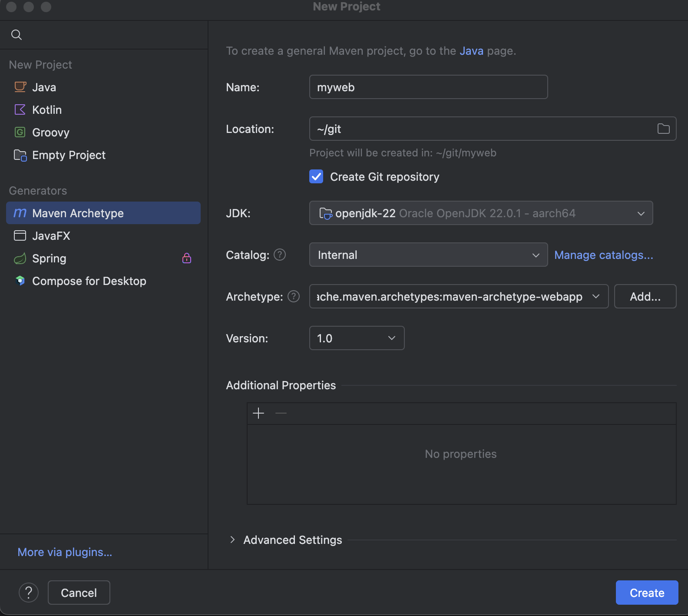Image resolution: width=688 pixels, height=616 pixels.
Task: Click the Catalog help question mark icon
Action: 280,255
